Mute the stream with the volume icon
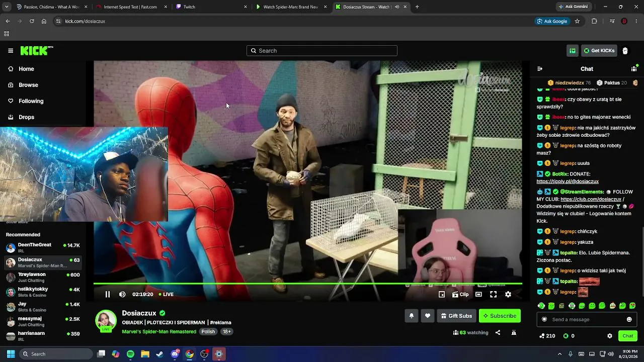The image size is (644, 362). click(x=122, y=294)
